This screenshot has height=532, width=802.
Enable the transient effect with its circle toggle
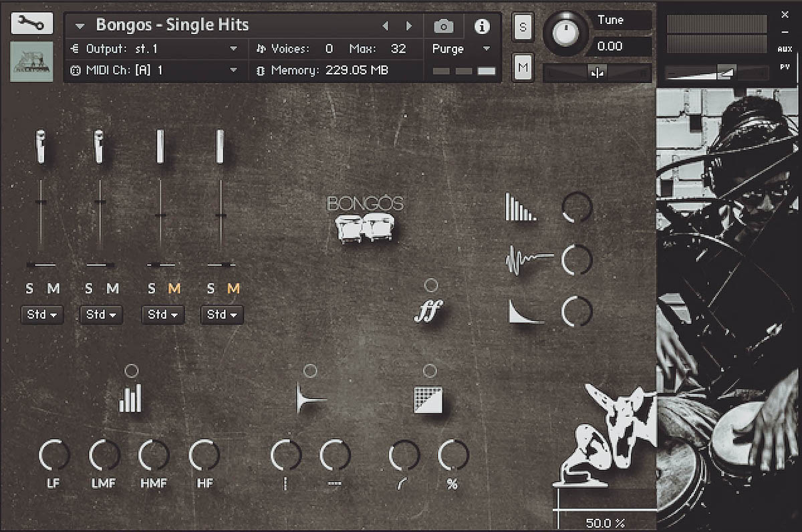pyautogui.click(x=310, y=370)
